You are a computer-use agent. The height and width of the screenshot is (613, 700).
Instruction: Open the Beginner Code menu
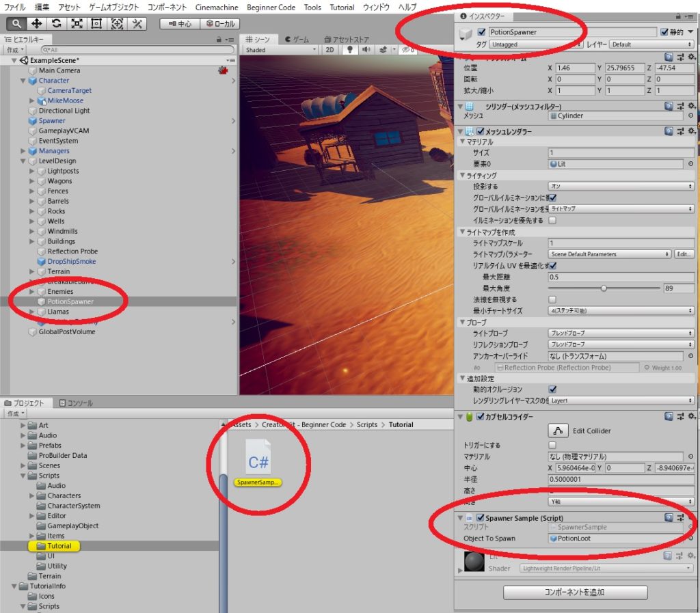click(x=271, y=7)
